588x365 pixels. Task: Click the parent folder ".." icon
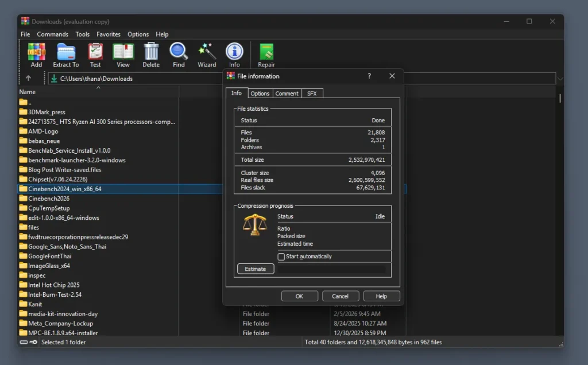click(23, 102)
